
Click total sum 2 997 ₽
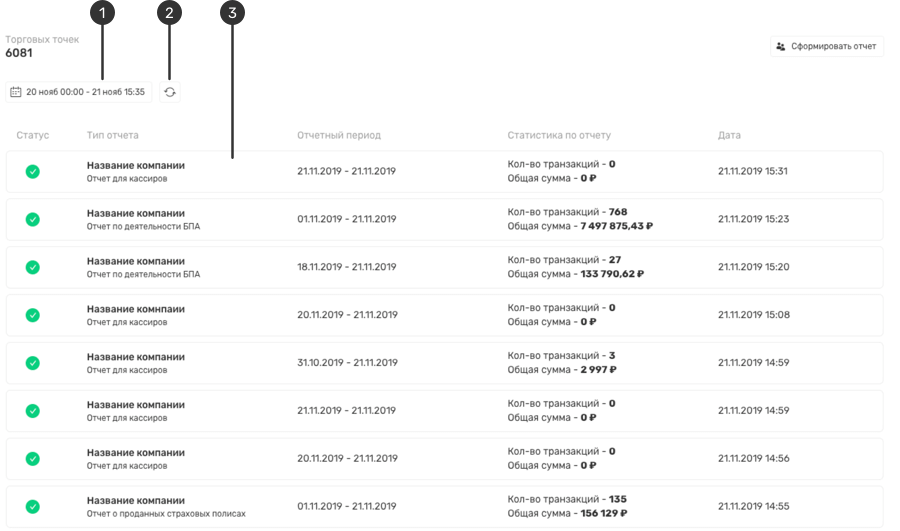coord(598,370)
